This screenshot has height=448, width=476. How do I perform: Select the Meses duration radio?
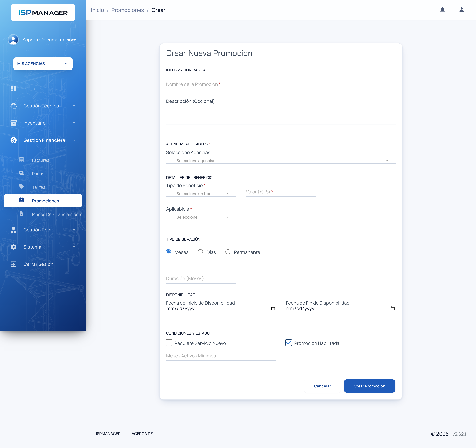169,252
